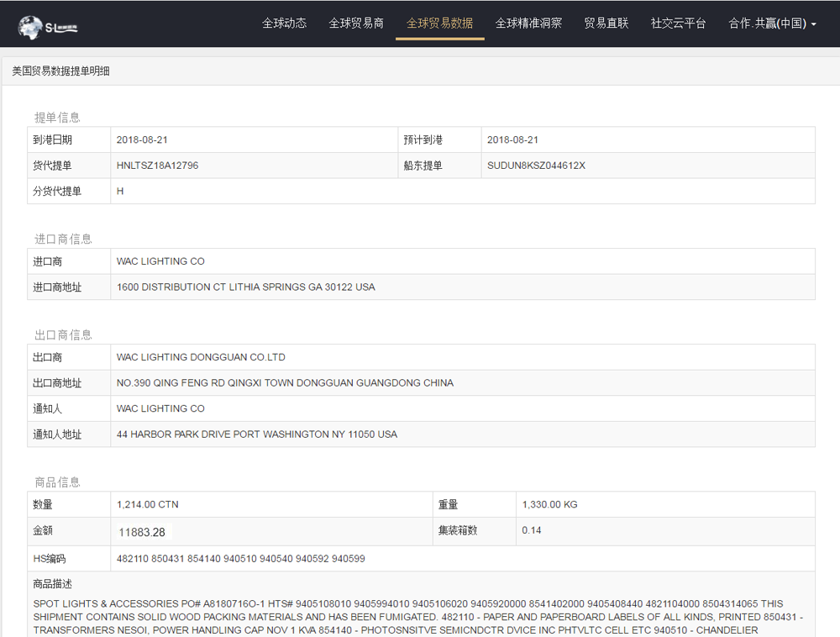Click the 进口商信息 section heading
This screenshot has height=637, width=840.
click(x=63, y=239)
